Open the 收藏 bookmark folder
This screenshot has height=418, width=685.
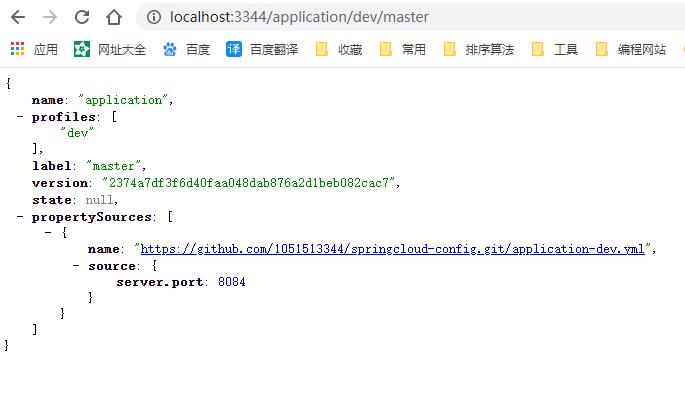tap(339, 49)
